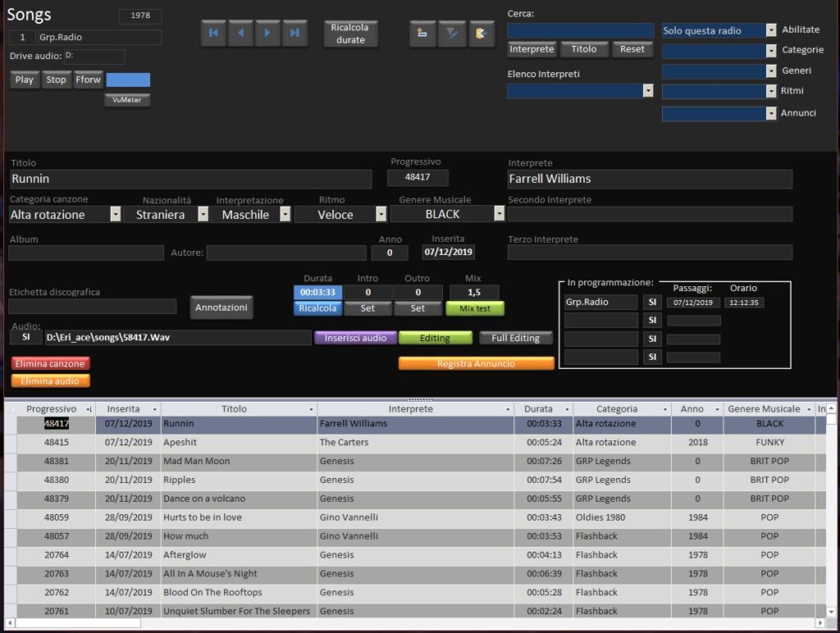840x633 pixels.
Task: Click the blue playback progress bar
Action: click(128, 80)
